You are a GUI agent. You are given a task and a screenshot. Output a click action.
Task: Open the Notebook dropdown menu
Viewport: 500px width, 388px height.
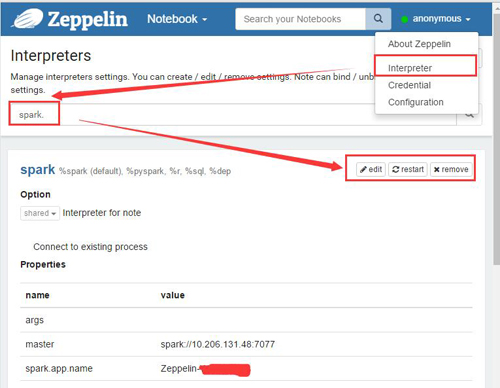pyautogui.click(x=177, y=19)
